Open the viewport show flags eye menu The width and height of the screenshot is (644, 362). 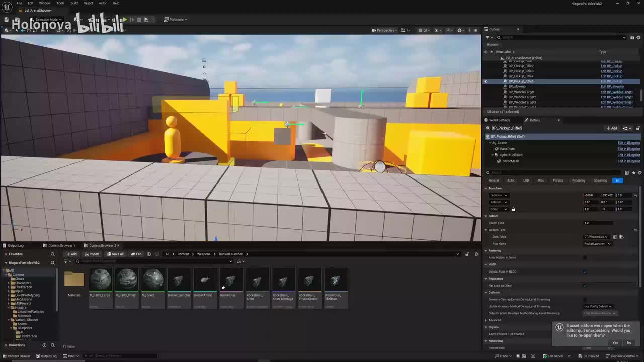[437, 30]
